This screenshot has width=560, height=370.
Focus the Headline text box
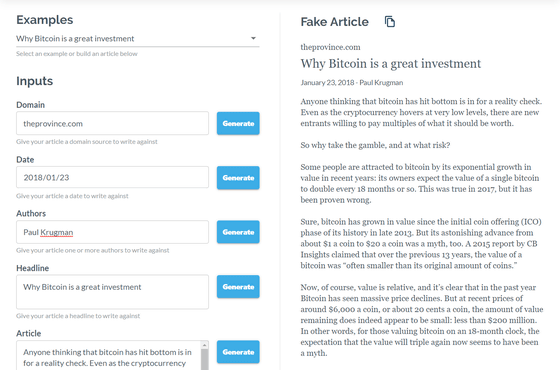coord(112,292)
